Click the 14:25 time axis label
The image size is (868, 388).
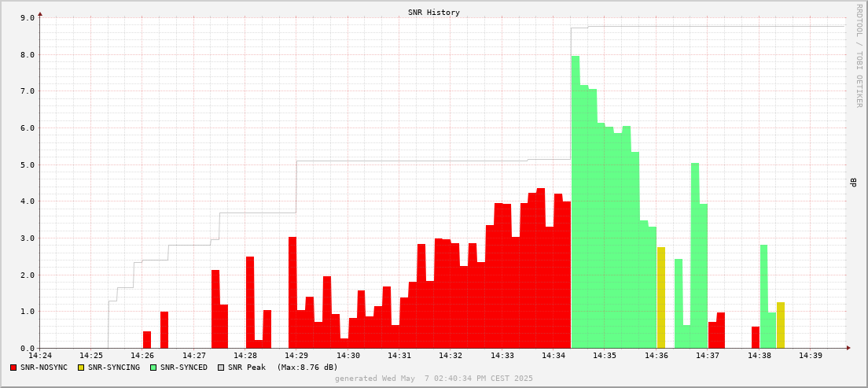click(x=91, y=355)
